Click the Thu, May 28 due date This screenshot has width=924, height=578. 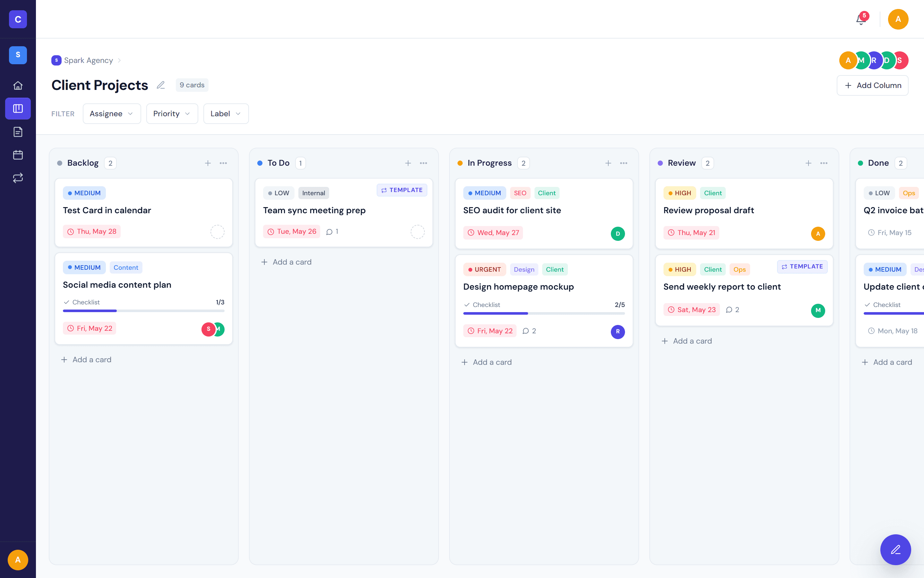tap(92, 232)
